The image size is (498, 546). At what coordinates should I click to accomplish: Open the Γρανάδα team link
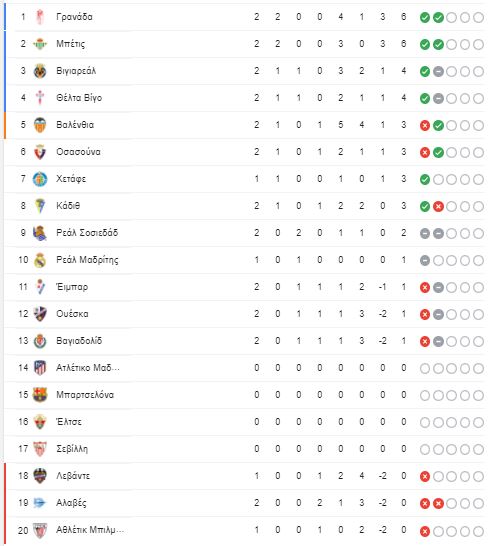point(74,17)
